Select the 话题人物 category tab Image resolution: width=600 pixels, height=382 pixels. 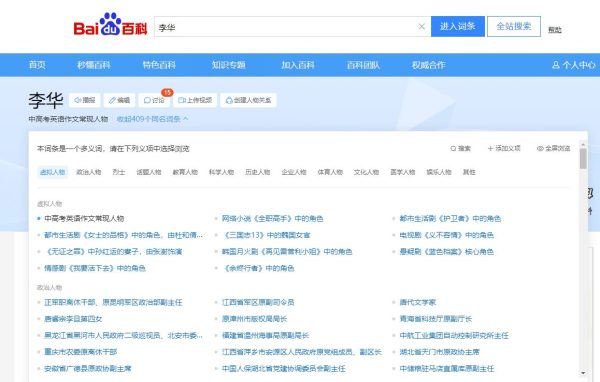149,172
